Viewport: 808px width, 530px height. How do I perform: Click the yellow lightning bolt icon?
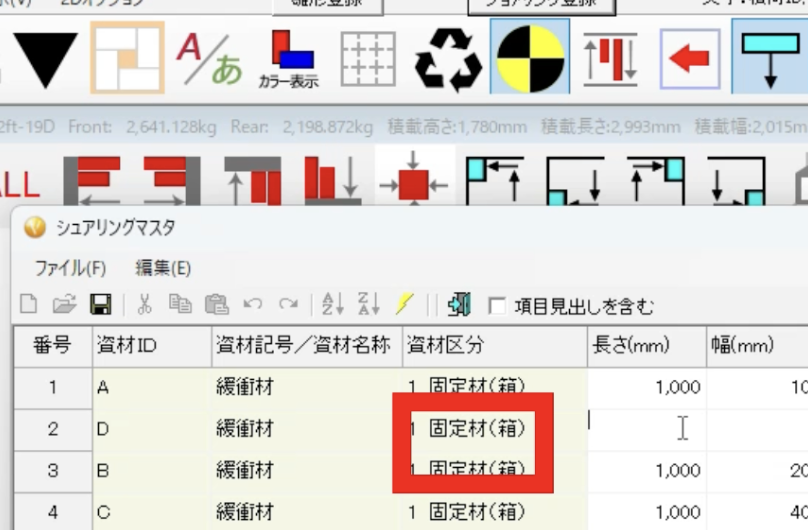click(x=405, y=304)
